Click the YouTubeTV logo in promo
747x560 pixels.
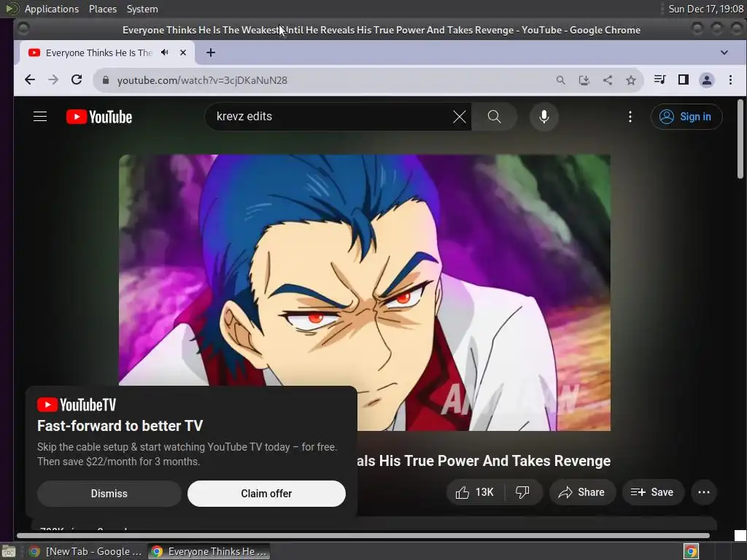tap(76, 405)
